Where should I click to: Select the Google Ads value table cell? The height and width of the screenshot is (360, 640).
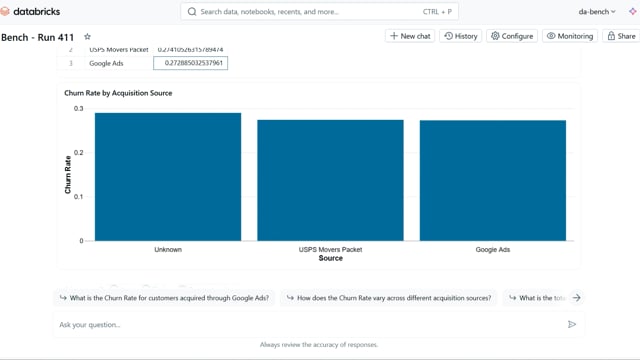point(191,63)
